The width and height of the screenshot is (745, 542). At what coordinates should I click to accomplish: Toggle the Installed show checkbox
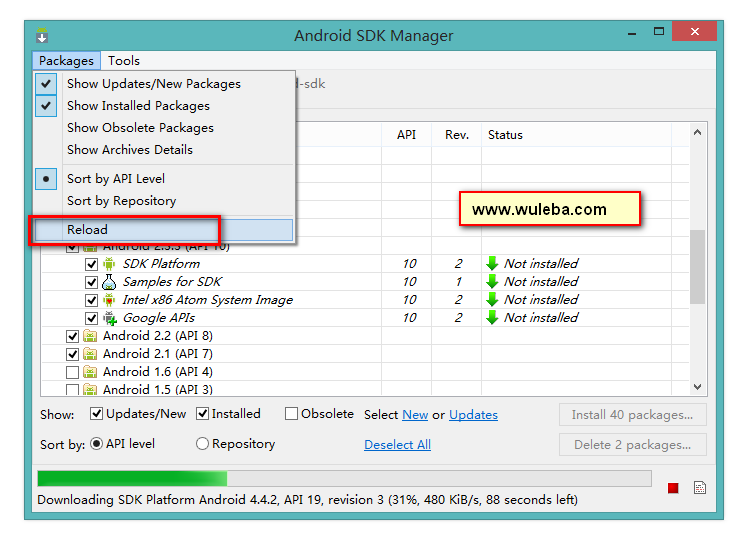(x=202, y=414)
